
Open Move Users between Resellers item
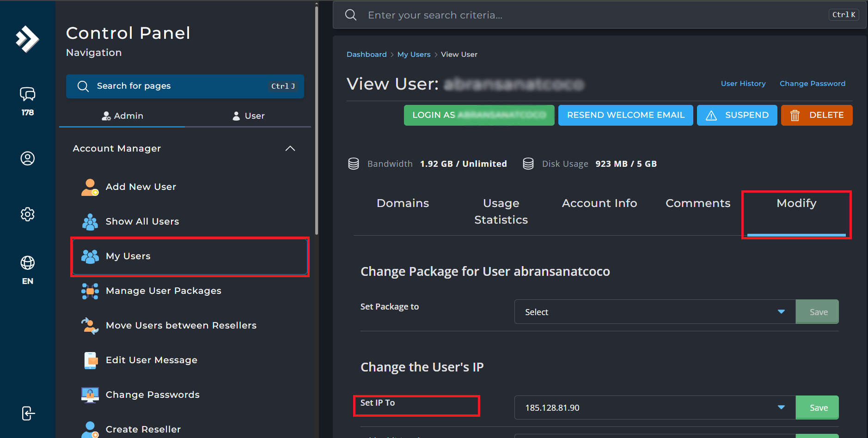189,326
